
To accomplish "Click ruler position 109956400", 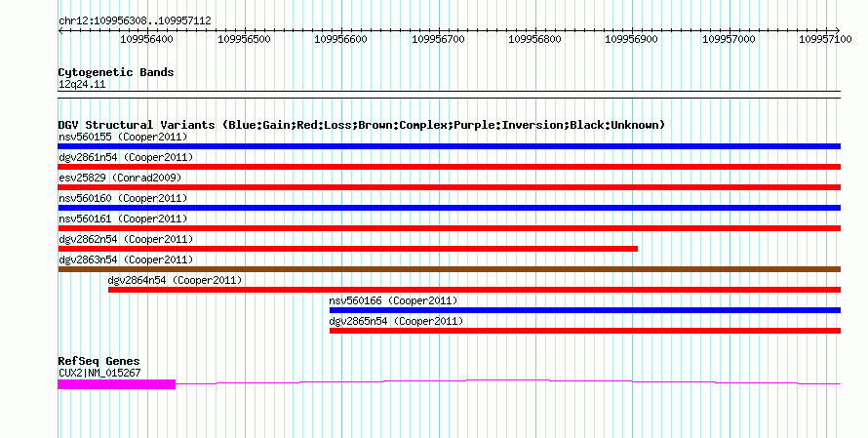I will [x=146, y=39].
